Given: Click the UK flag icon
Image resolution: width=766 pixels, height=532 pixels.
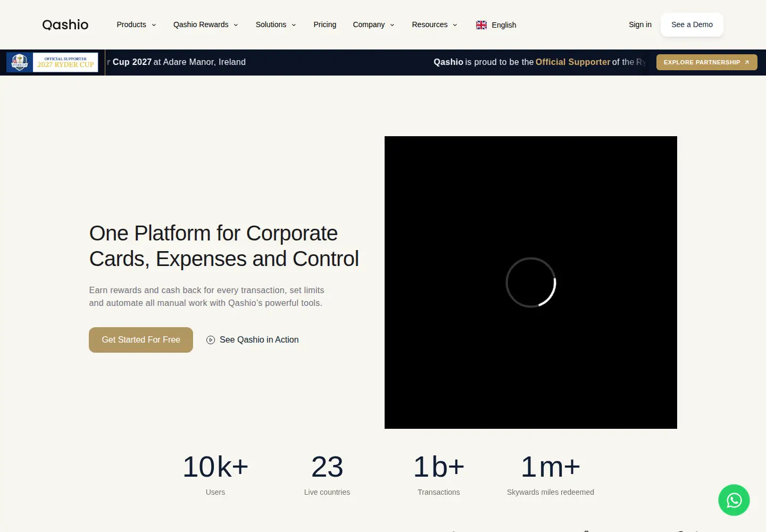Looking at the screenshot, I should 481,25.
